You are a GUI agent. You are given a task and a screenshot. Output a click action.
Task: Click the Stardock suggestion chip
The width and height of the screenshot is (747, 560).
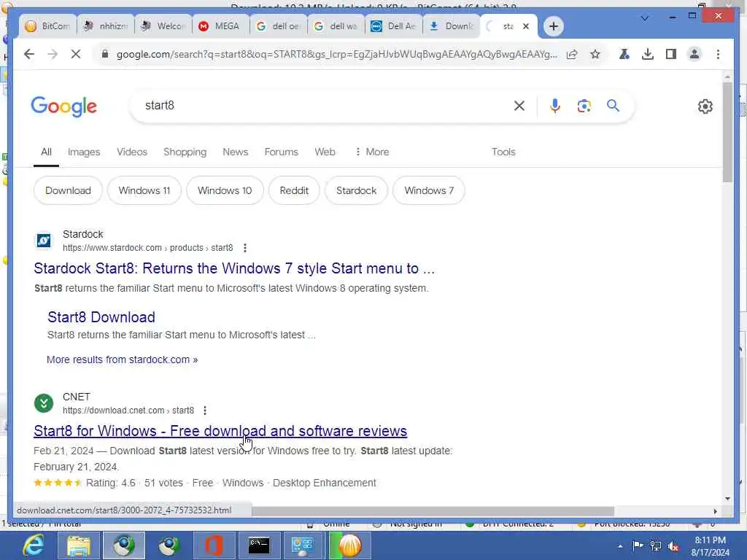coord(356,190)
